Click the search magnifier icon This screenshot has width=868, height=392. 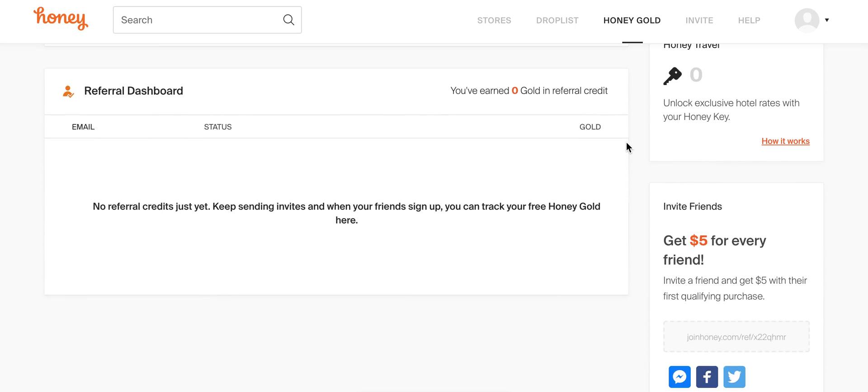pos(288,20)
